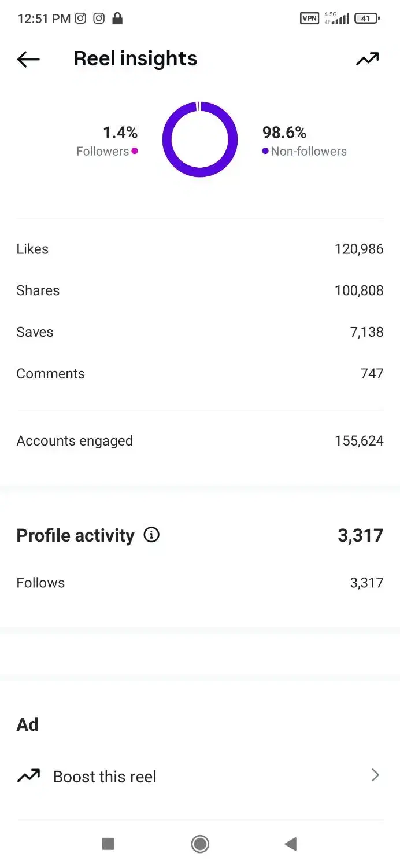Tap the battery indicator icon
This screenshot has width=400, height=868.
pos(366,19)
